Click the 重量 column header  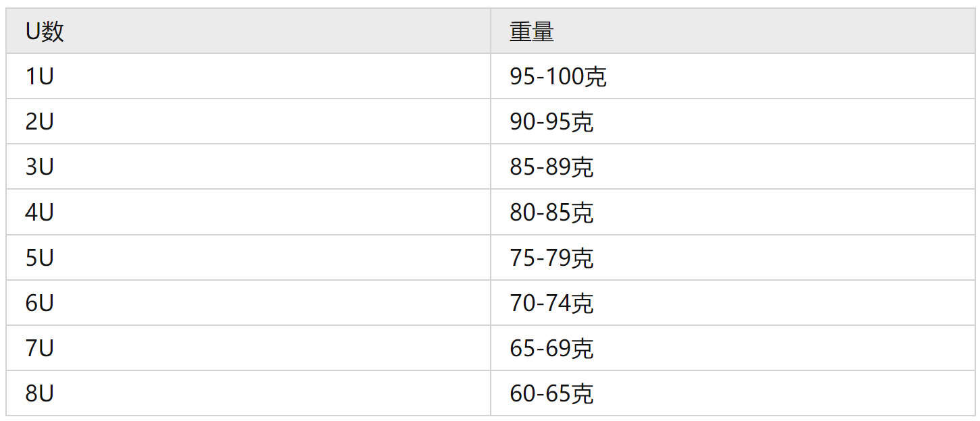tap(732, 31)
